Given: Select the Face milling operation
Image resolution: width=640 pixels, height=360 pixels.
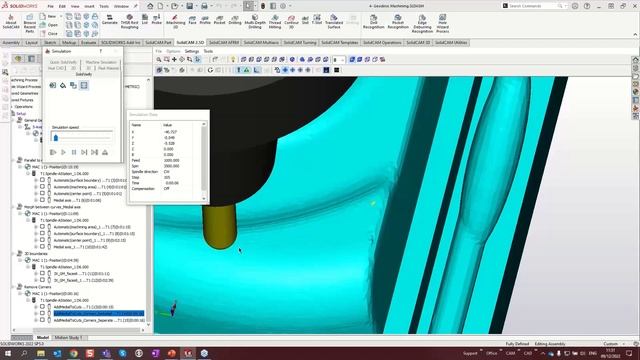Looking at the screenshot, I should 192,20.
